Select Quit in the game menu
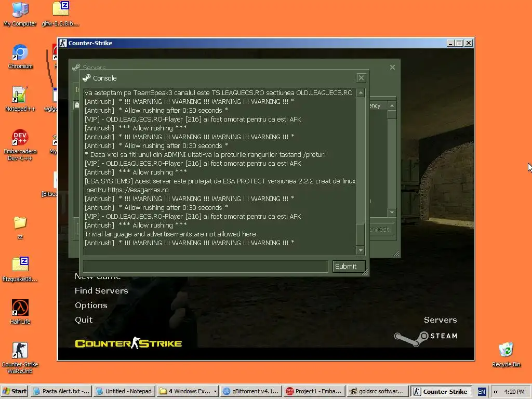 pyautogui.click(x=84, y=320)
